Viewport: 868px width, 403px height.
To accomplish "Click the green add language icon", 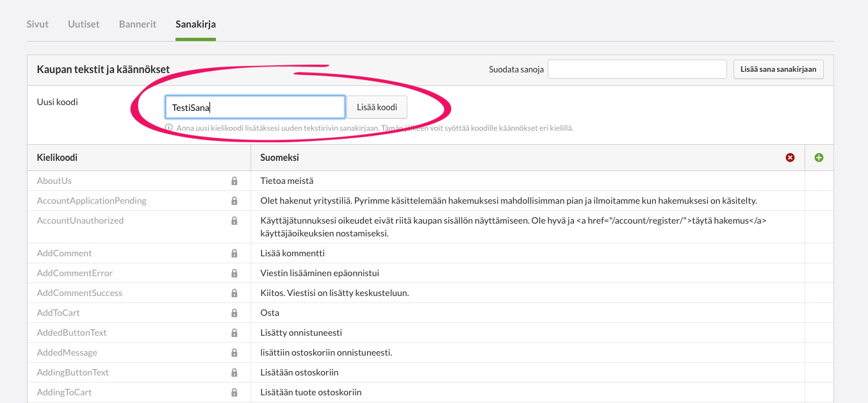I will pos(819,158).
